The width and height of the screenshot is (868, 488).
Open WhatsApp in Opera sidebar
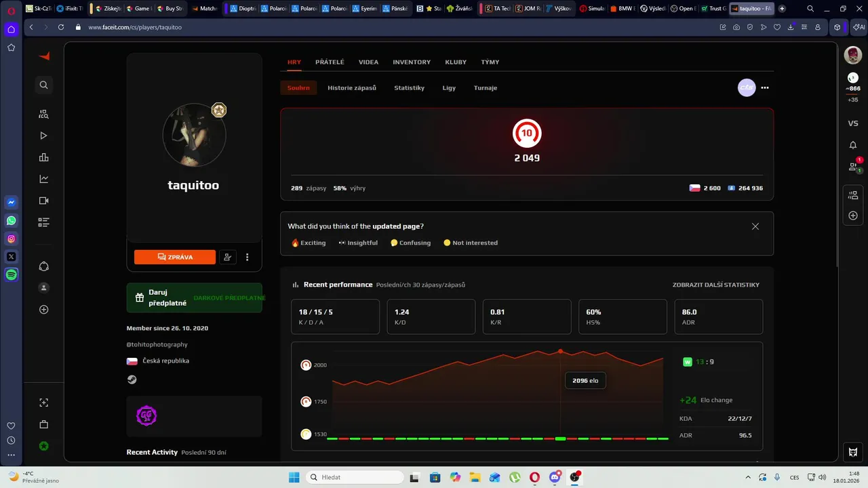pos(11,220)
